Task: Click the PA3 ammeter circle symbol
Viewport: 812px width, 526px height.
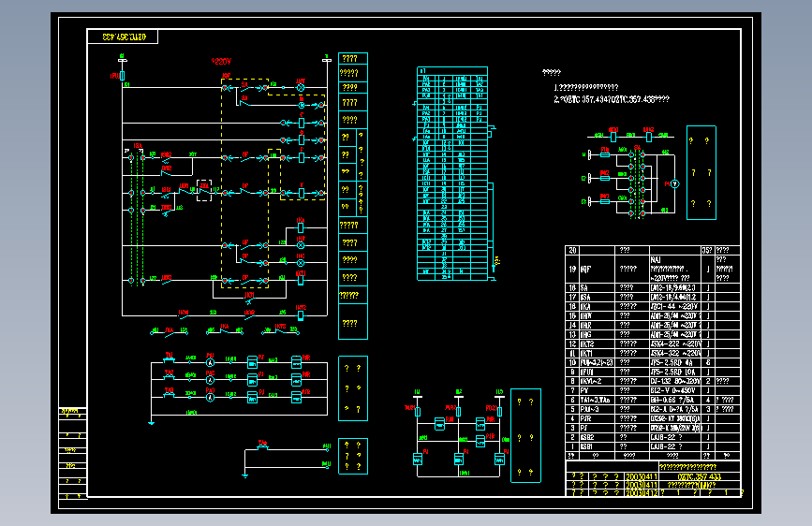Action: 210,398
